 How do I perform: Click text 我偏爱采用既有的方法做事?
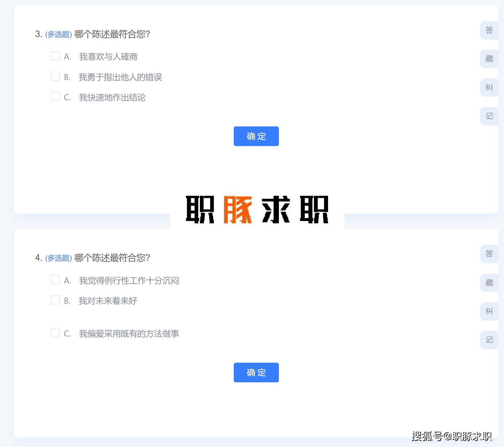(129, 334)
